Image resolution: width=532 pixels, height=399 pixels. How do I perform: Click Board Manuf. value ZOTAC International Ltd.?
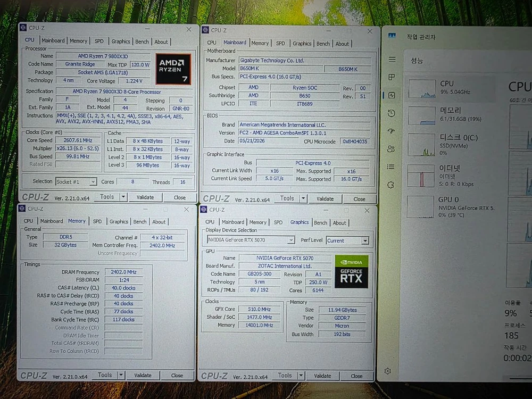[x=285, y=266]
